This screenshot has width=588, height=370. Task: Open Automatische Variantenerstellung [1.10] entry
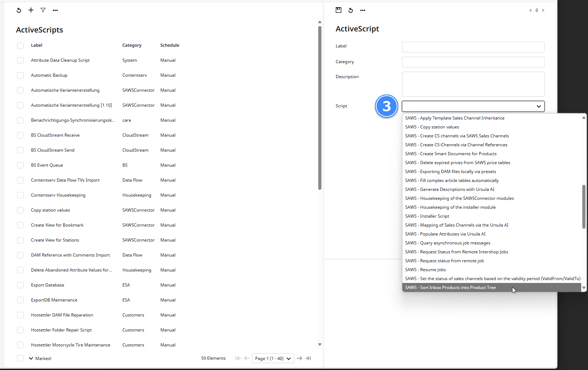tap(71, 105)
